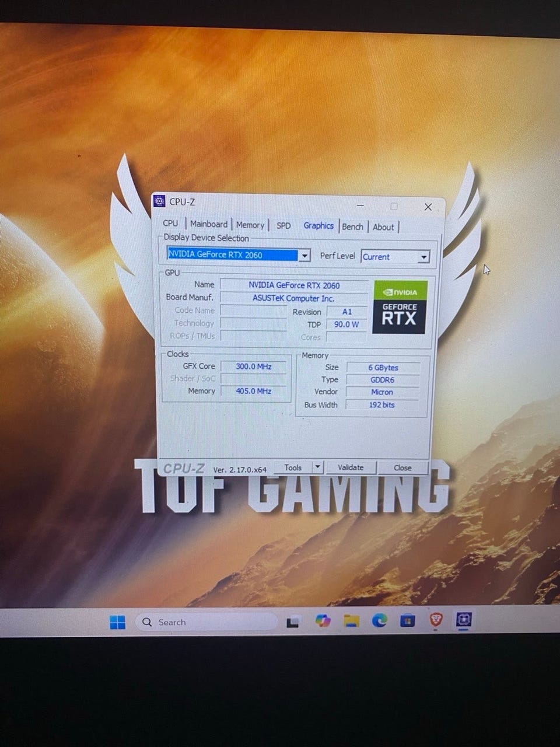Switch to the Mainboard tab
Screen dimensions: 560x747
(x=209, y=224)
